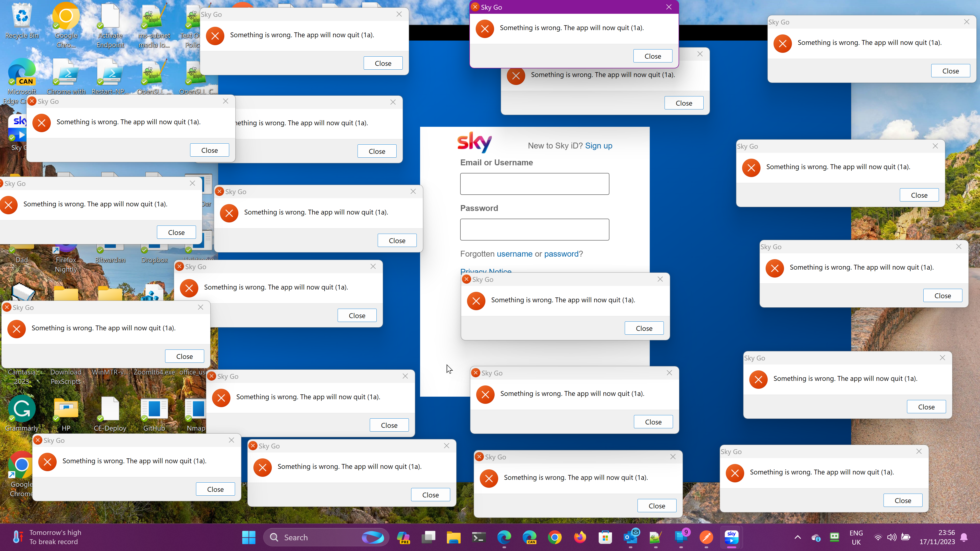Screen dimensions: 980x551
Task: Open Windows Start menu
Action: tap(249, 537)
